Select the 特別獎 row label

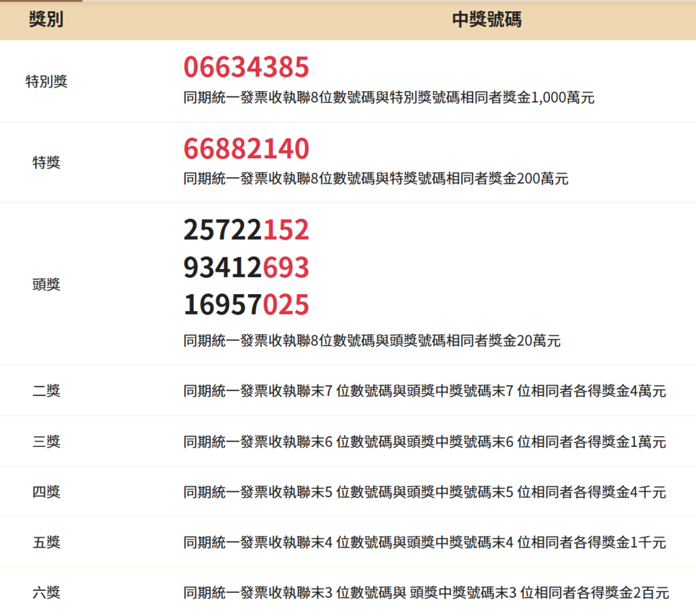pyautogui.click(x=46, y=81)
